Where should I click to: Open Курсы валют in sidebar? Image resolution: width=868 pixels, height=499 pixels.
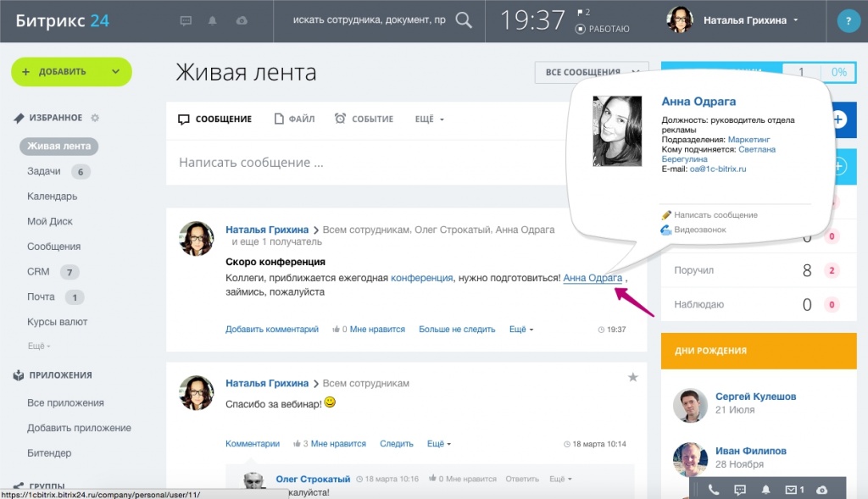(x=57, y=322)
